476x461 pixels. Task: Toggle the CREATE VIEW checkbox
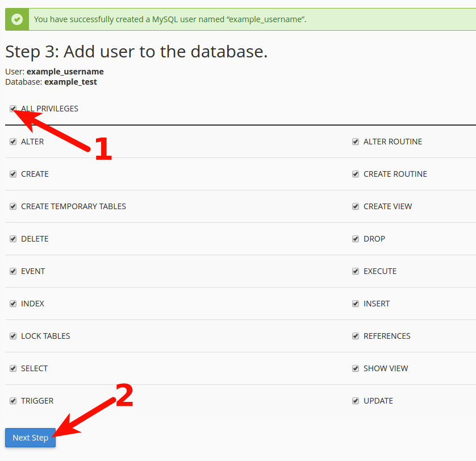(x=356, y=206)
